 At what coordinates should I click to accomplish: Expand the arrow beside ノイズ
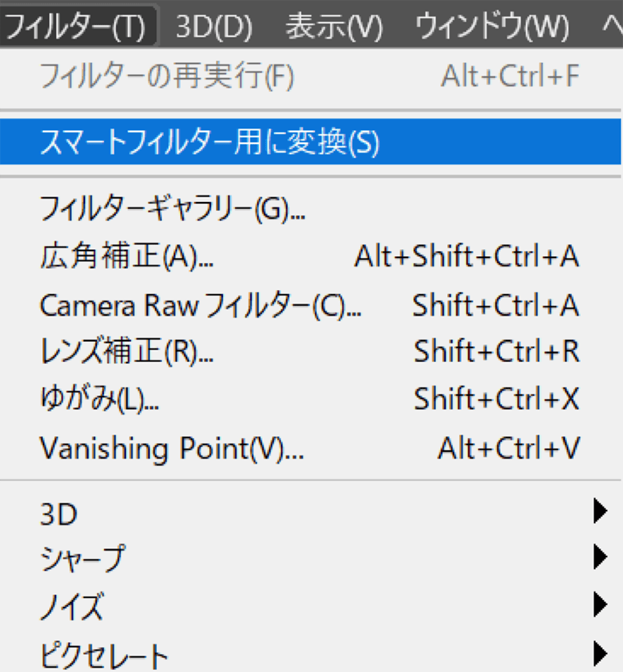(x=601, y=604)
